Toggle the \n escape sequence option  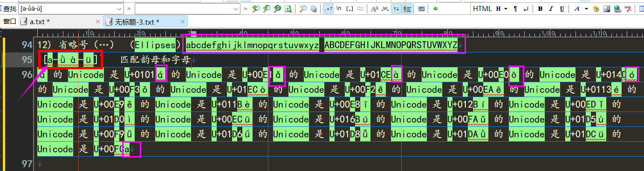click(x=339, y=8)
